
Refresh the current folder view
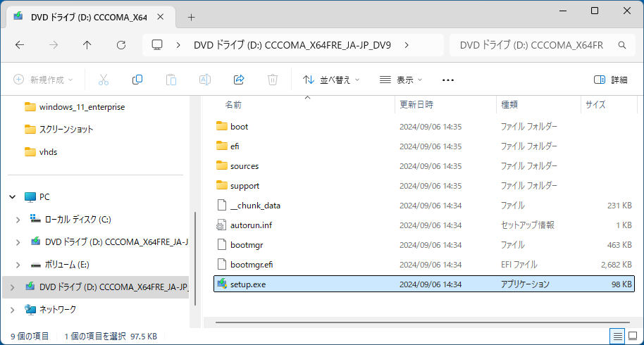pos(121,45)
